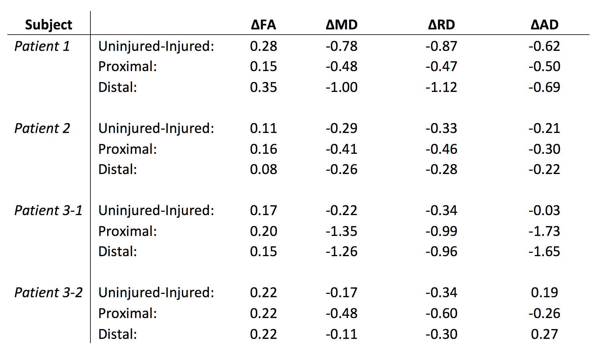Click Patient 3-1's Distal row label
The image size is (603, 364).
tap(117, 252)
